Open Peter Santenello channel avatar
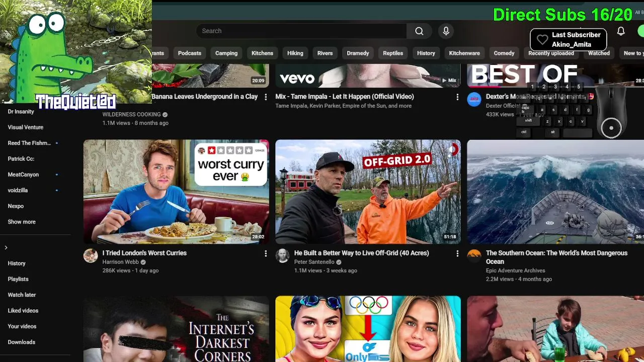The image size is (644, 362). (x=283, y=255)
